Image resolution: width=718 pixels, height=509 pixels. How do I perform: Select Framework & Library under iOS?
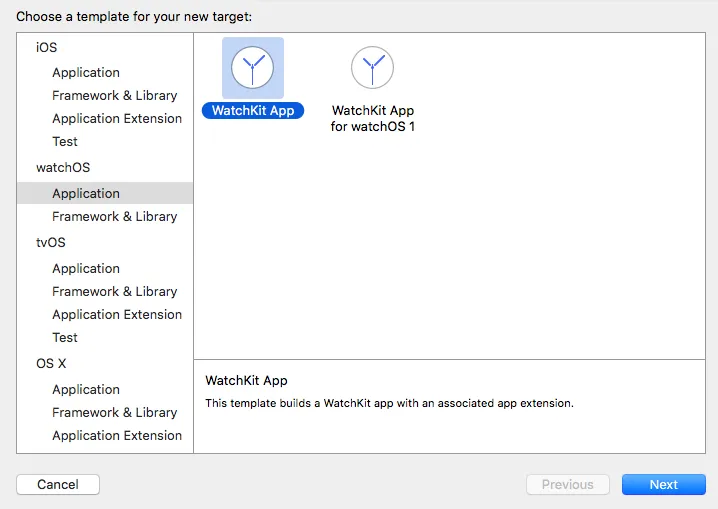click(x=114, y=95)
